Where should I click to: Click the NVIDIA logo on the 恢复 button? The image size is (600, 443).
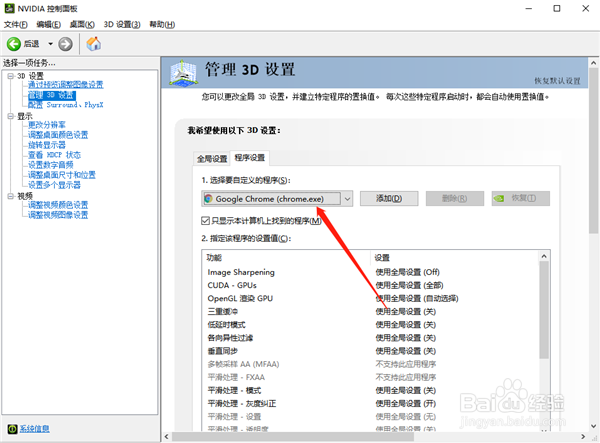pos(499,199)
